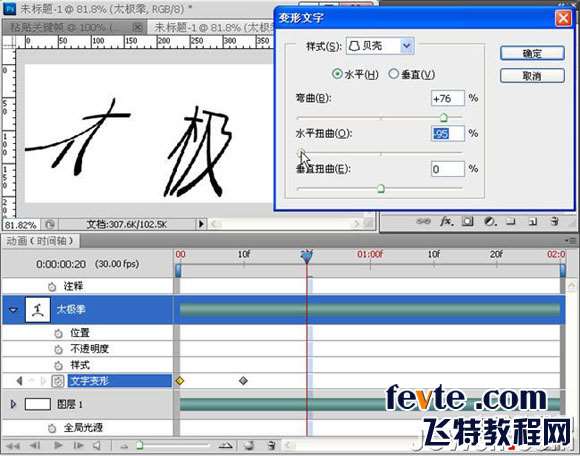Image resolution: width=580 pixels, height=456 pixels.
Task: Select the 垂直(V) radio option
Action: click(x=394, y=74)
